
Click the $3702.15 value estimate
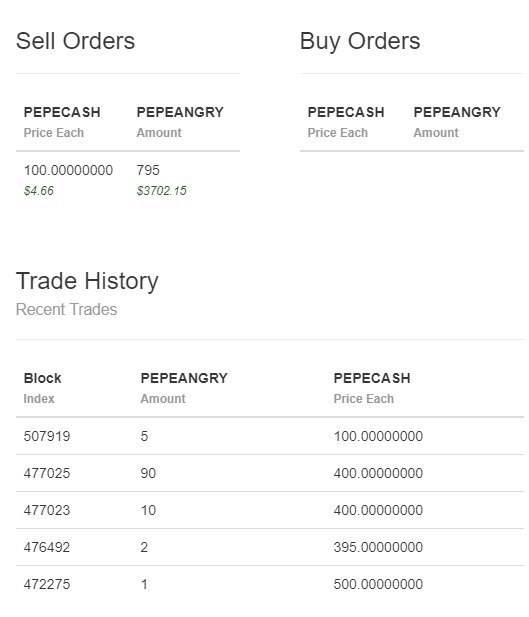click(x=161, y=191)
